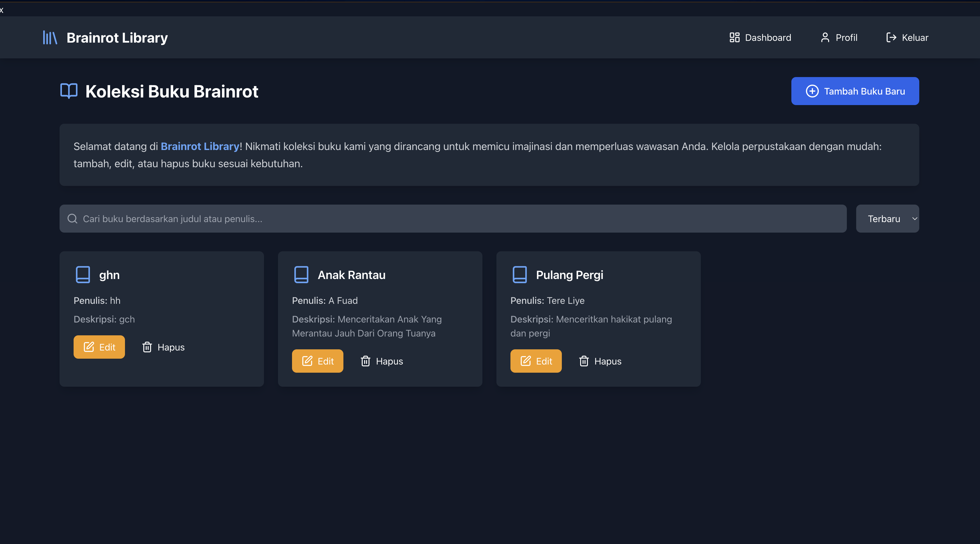Open the Terbaru sort dropdown

[x=887, y=218]
